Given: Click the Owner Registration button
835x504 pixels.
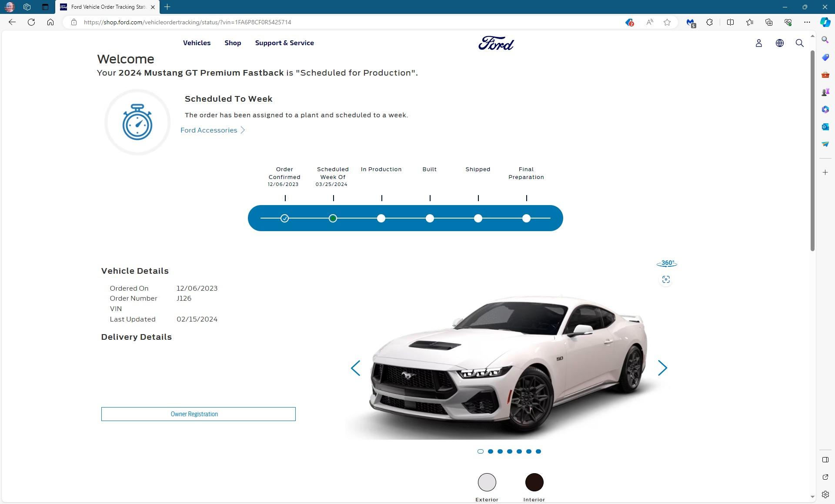Looking at the screenshot, I should [198, 414].
